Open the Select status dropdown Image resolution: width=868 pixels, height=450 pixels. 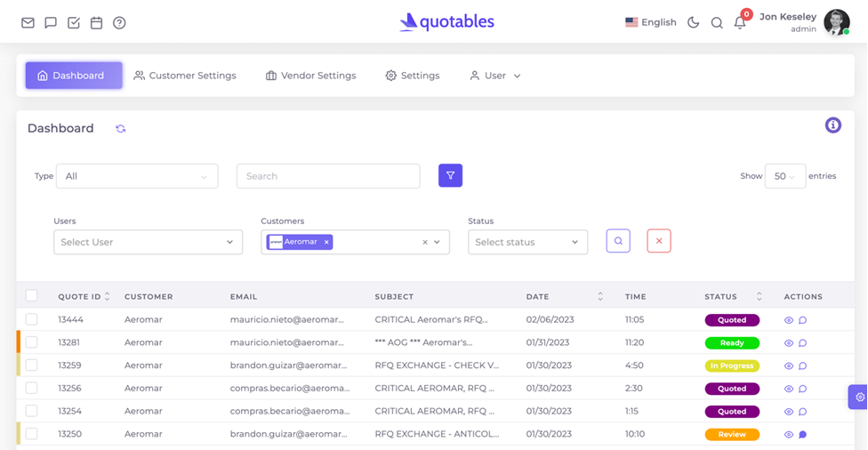tap(527, 242)
